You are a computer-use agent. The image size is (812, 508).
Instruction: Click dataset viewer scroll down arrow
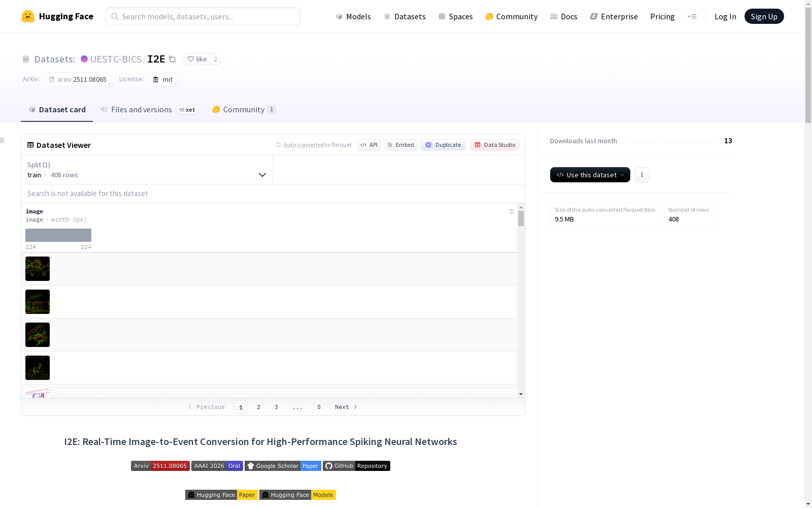521,394
